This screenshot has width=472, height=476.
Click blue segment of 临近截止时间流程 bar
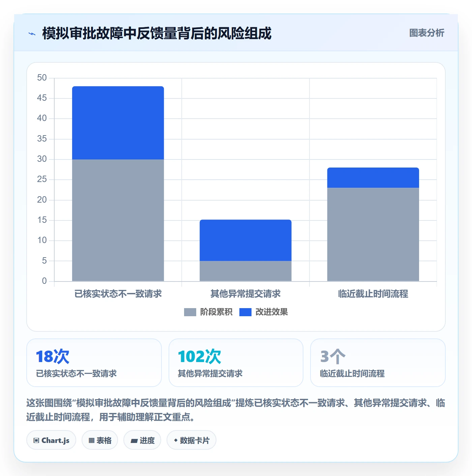(373, 178)
